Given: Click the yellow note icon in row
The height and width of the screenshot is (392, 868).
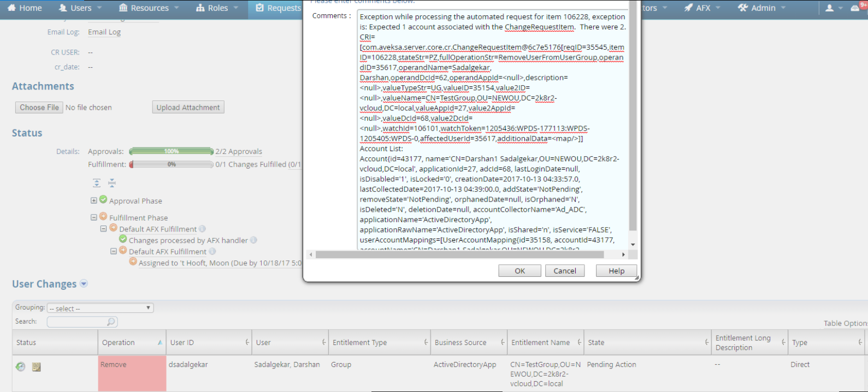Looking at the screenshot, I should [x=37, y=367].
